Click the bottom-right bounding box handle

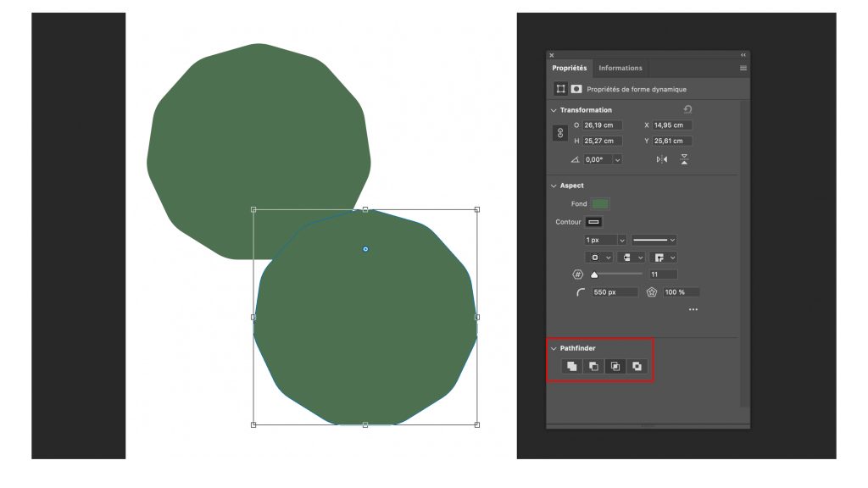tap(477, 425)
